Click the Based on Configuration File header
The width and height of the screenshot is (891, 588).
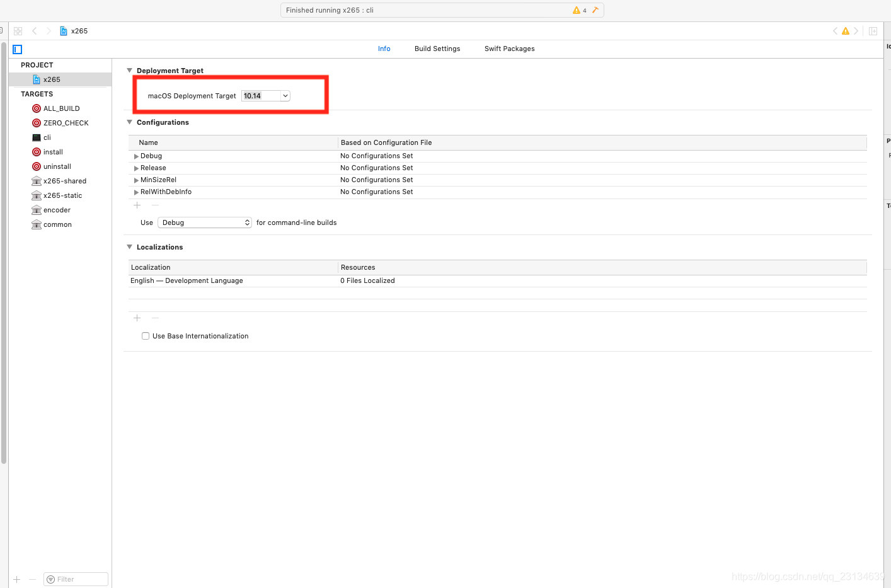click(x=602, y=142)
